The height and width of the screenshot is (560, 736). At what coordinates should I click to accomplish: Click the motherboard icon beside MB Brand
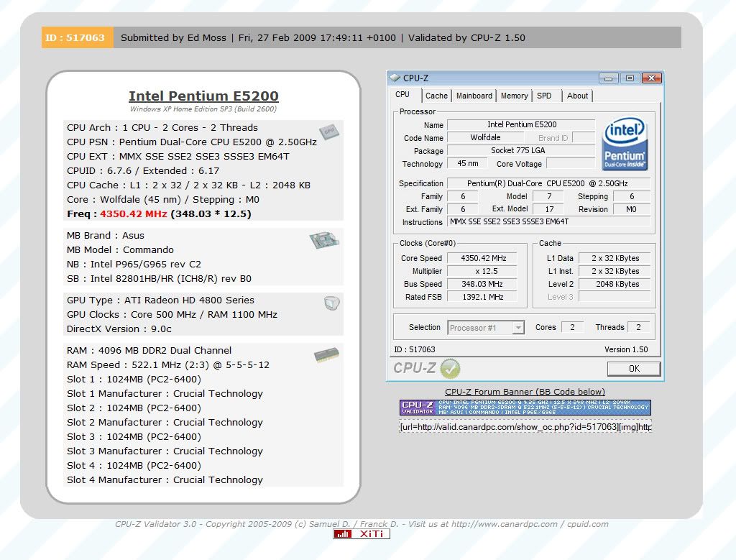point(324,240)
